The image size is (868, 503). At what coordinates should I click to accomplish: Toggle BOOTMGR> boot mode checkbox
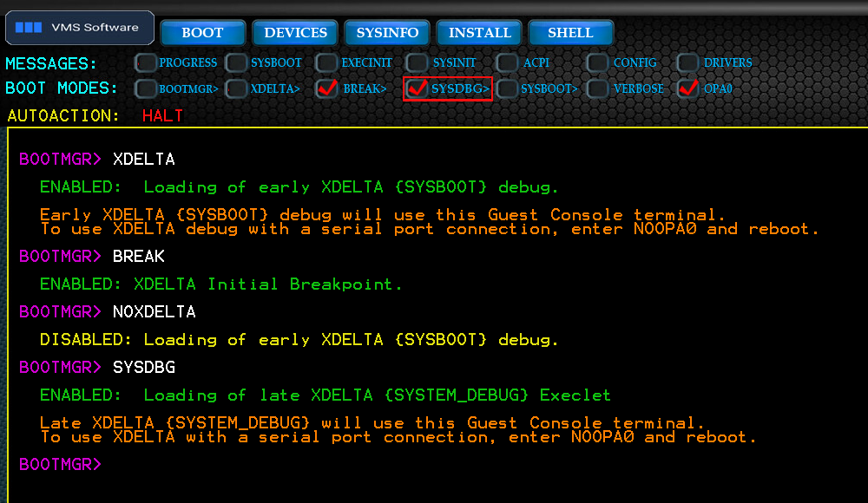(146, 88)
